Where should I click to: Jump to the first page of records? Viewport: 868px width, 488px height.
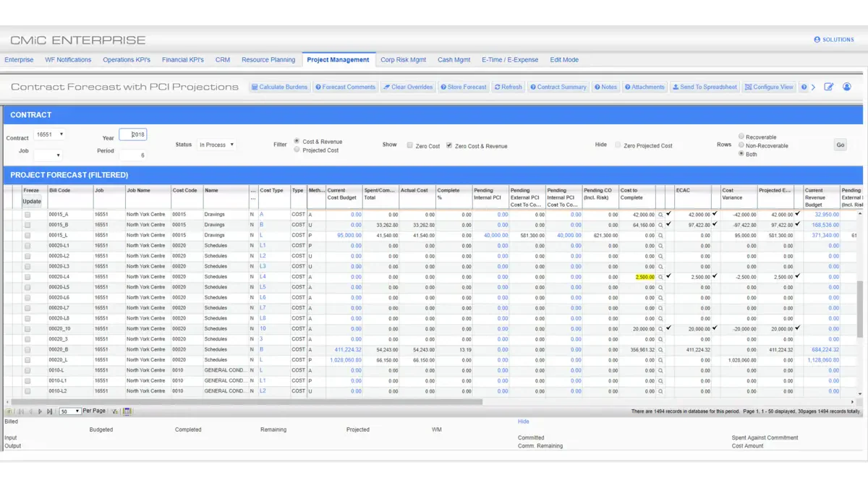(20, 411)
